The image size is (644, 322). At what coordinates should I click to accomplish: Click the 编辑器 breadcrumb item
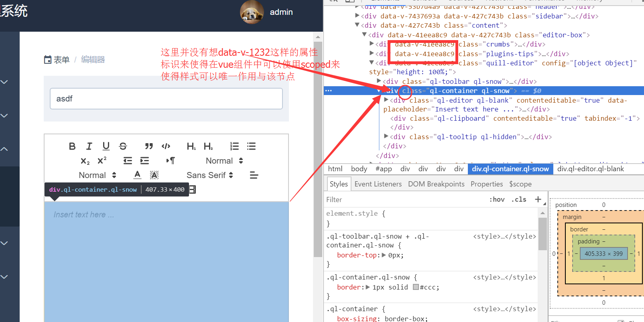(93, 60)
